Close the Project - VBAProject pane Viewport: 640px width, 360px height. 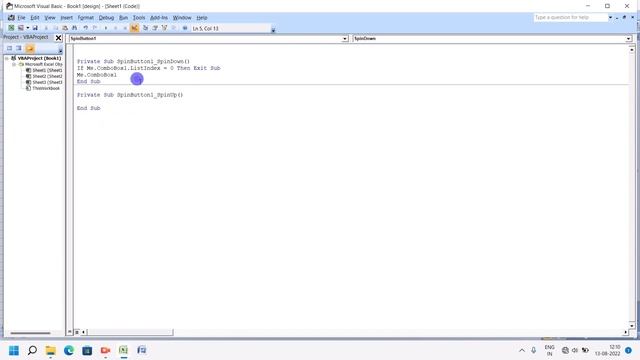click(58, 38)
